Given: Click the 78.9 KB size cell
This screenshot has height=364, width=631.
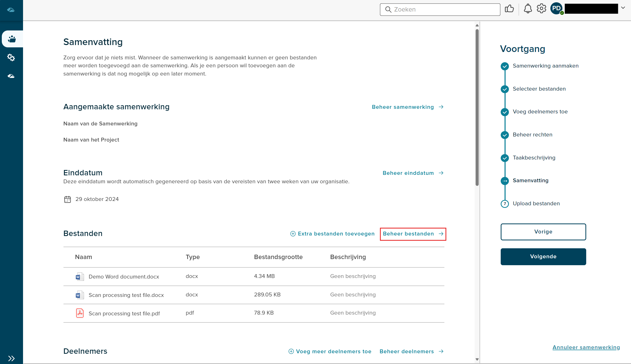Looking at the screenshot, I should coord(264,313).
